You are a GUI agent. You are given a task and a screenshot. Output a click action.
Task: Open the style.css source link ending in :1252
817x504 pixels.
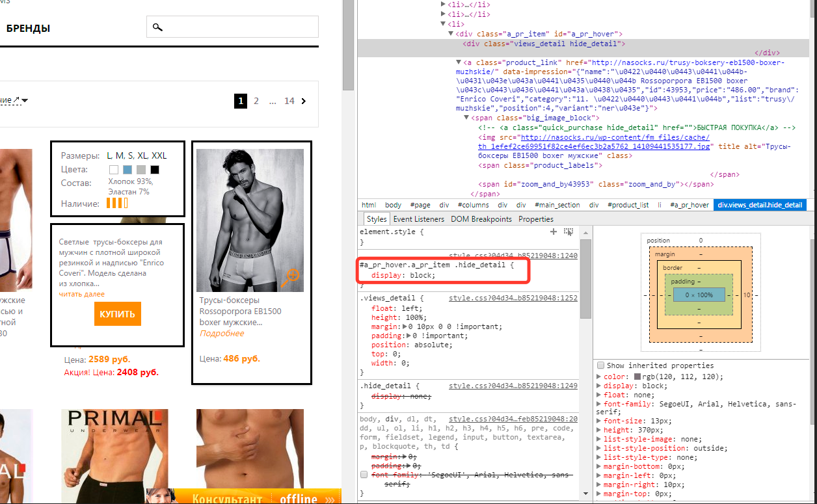(x=513, y=298)
